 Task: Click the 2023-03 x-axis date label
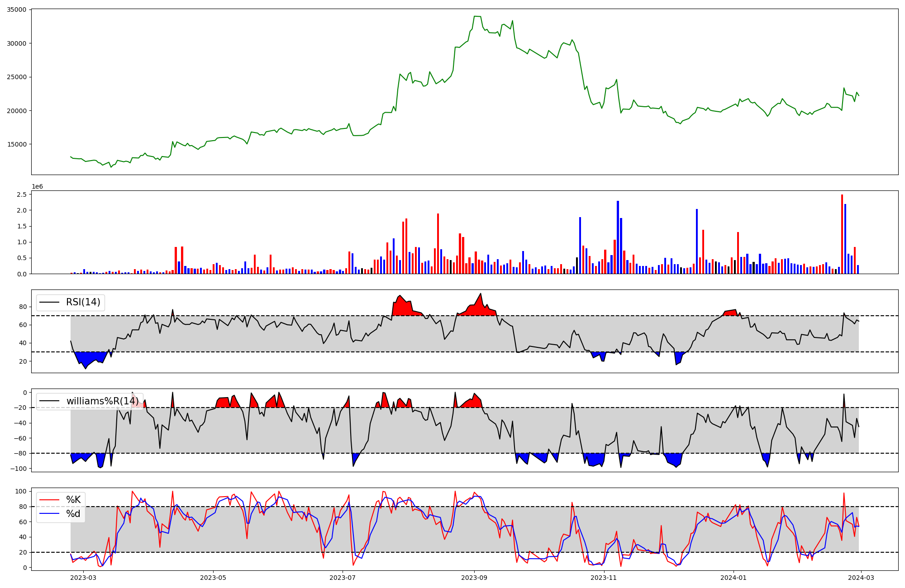click(83, 578)
